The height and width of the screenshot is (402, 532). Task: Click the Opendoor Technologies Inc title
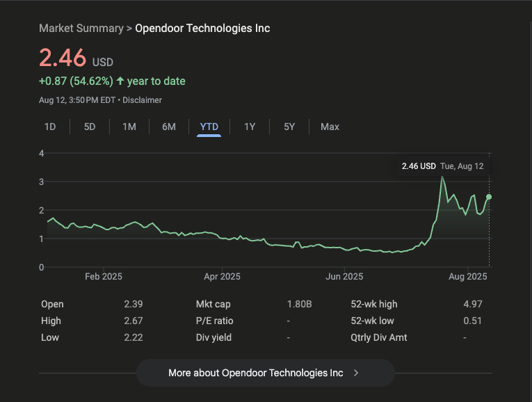coord(202,29)
